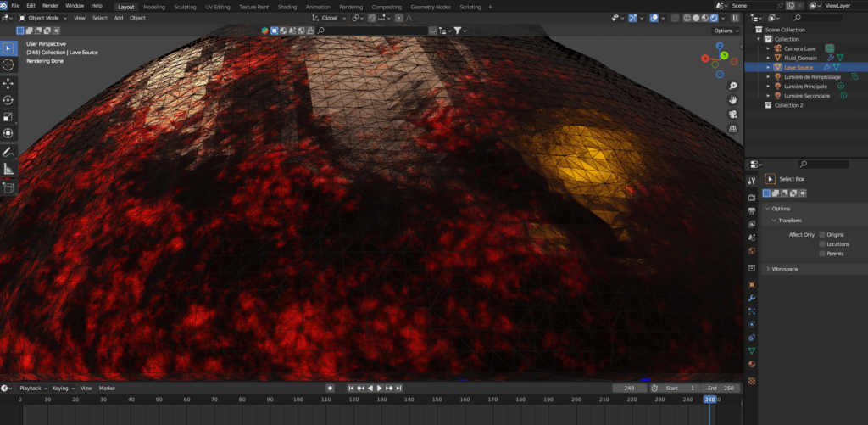Image resolution: width=868 pixels, height=425 pixels.
Task: Open the Render menu
Action: tap(51, 6)
